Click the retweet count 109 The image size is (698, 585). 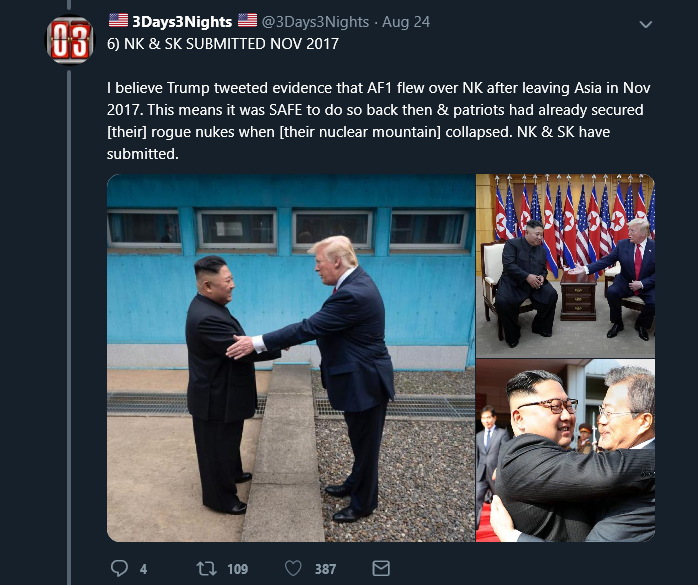tap(237, 569)
